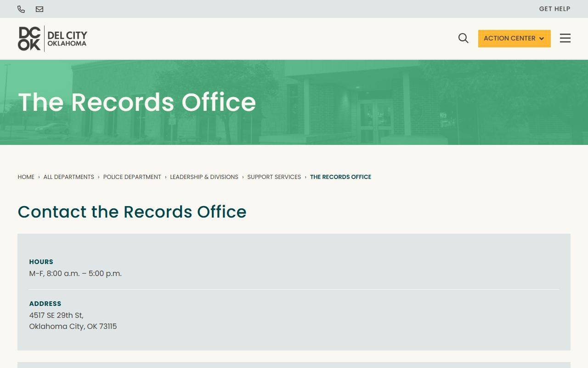The height and width of the screenshot is (368, 588).
Task: Open All Departments breadcrumb link
Action: point(69,177)
